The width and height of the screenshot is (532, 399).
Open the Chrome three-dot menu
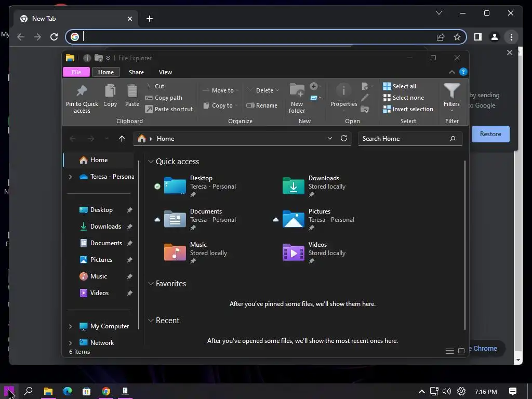[x=511, y=37]
